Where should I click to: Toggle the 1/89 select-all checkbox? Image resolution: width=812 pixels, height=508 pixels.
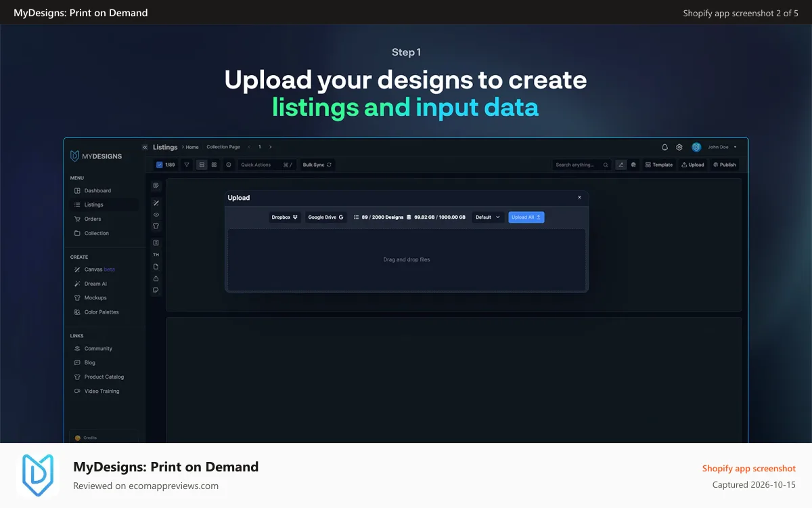159,165
